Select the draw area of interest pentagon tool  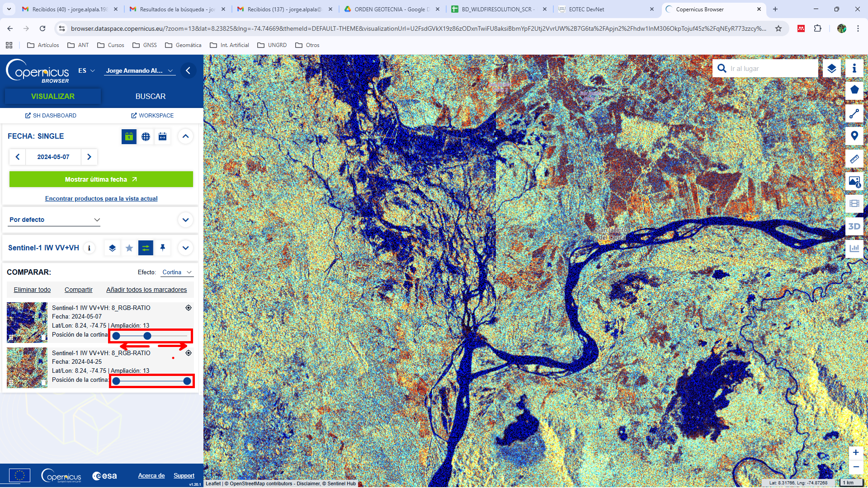(854, 90)
